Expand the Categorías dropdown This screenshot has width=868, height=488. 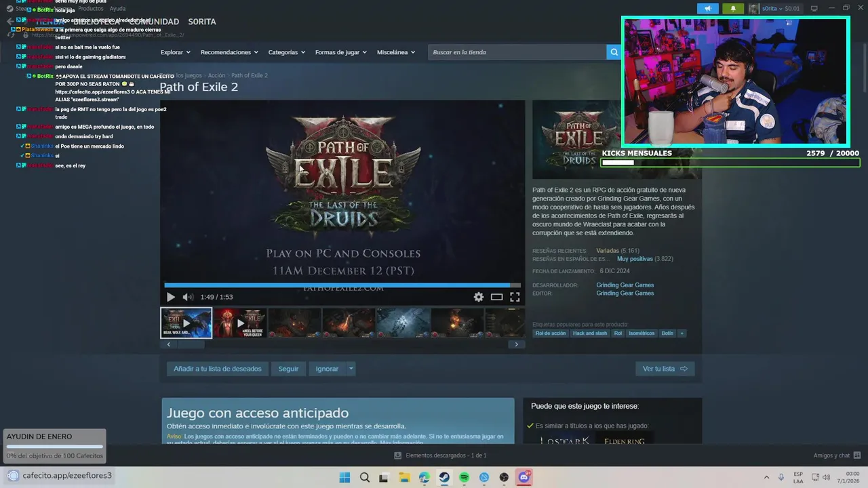(286, 52)
